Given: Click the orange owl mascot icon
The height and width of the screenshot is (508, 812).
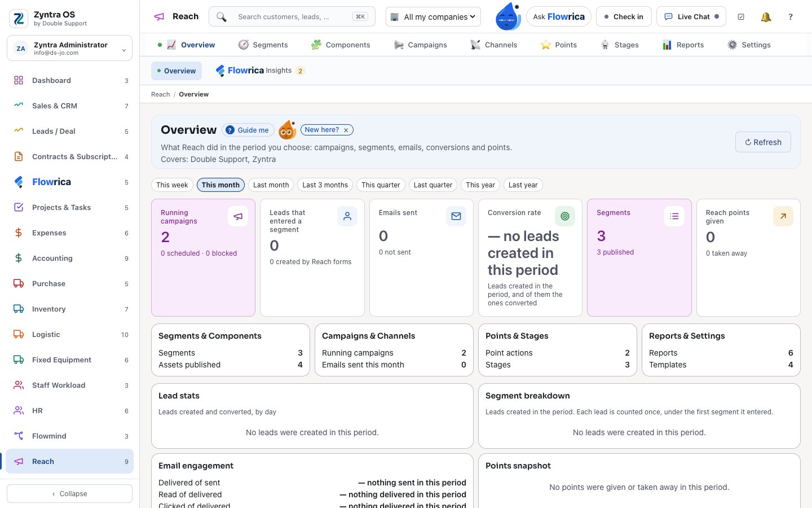Looking at the screenshot, I should pos(288,130).
